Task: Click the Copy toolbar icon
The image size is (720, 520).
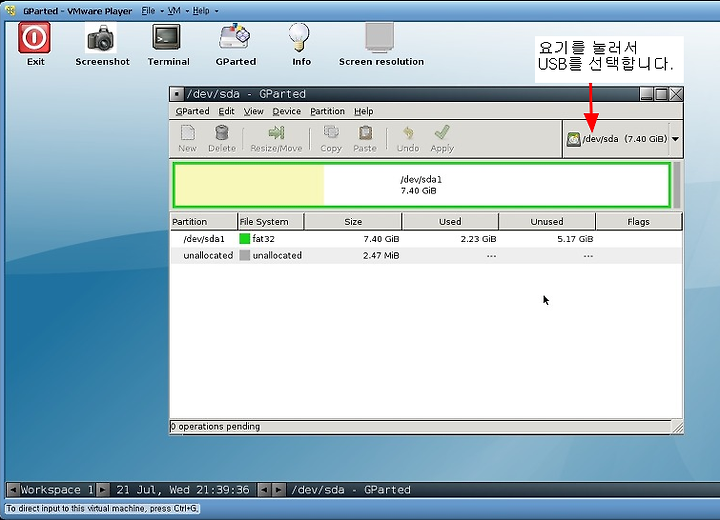Action: [x=331, y=139]
